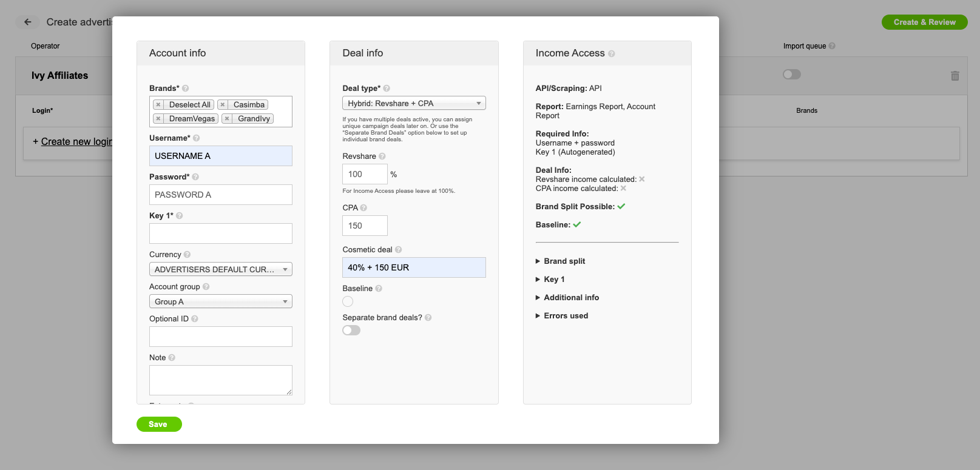Click the help icon next to Deal type
Viewport: 980px width, 470px height.
click(x=387, y=89)
